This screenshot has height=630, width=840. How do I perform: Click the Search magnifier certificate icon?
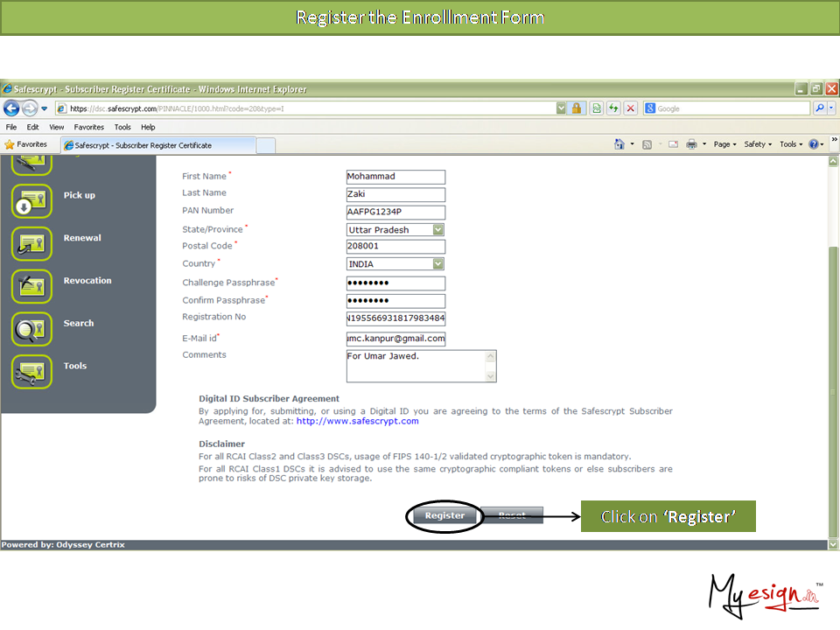[x=31, y=329]
